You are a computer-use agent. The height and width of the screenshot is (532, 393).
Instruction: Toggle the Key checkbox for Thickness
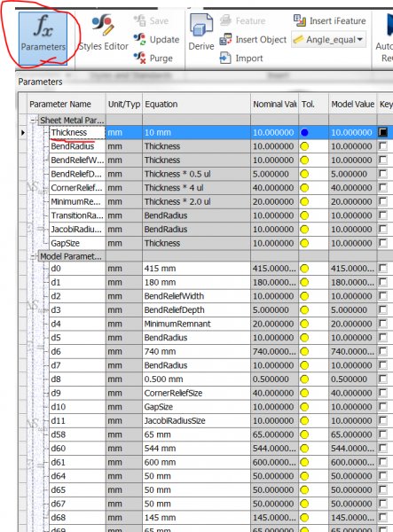click(x=383, y=132)
